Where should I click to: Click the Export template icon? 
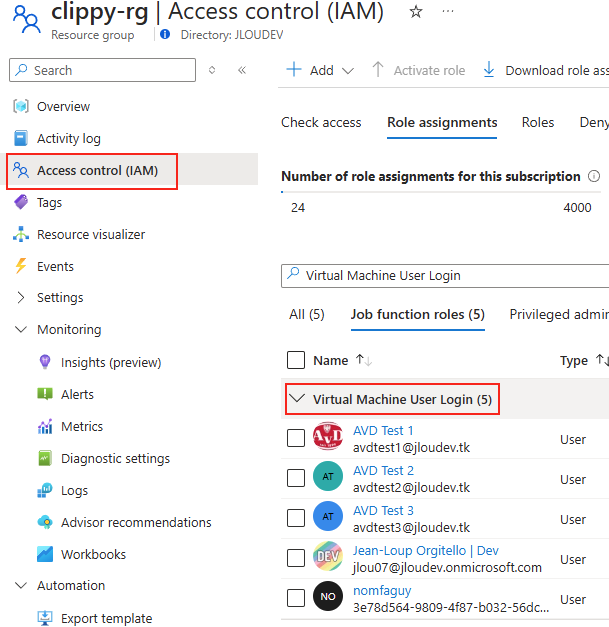tap(45, 618)
